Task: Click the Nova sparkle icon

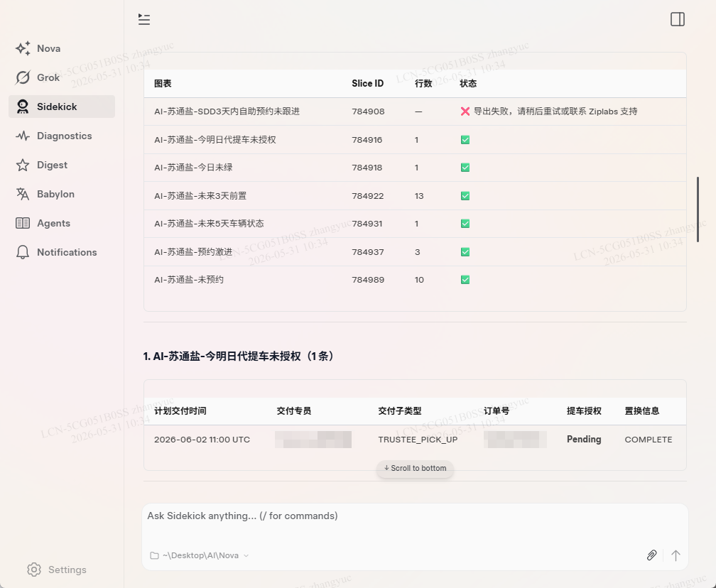Action: coord(23,48)
